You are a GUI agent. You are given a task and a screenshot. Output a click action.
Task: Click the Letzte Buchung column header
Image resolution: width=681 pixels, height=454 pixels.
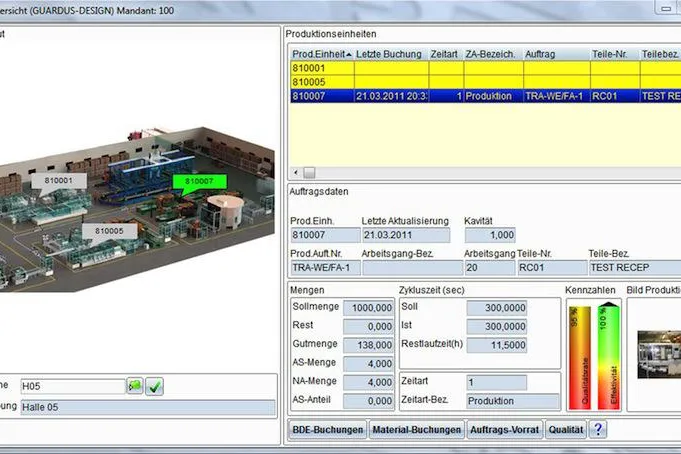tap(391, 54)
